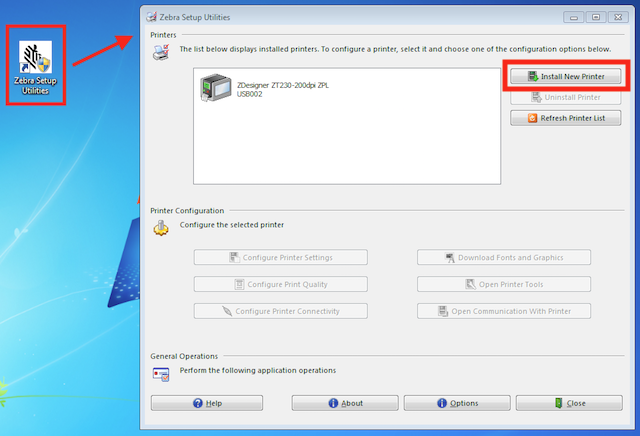Select the ZDesigner ZT230-200dpi ZPL printer name text
The width and height of the screenshot is (640, 436).
(283, 85)
